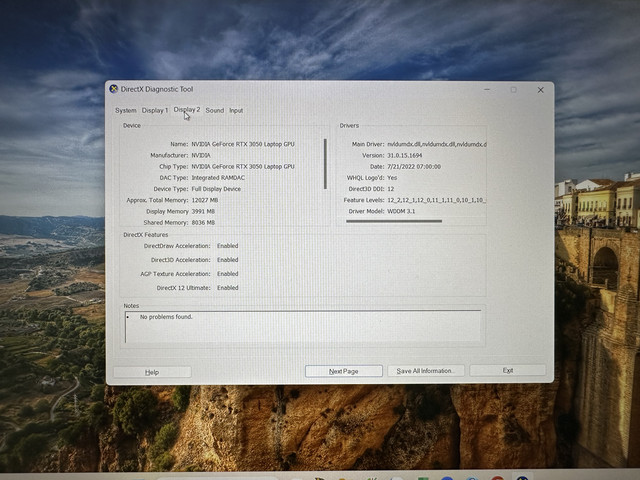Click the DAC Type value 'Integrated RAMDAC'

pos(218,178)
